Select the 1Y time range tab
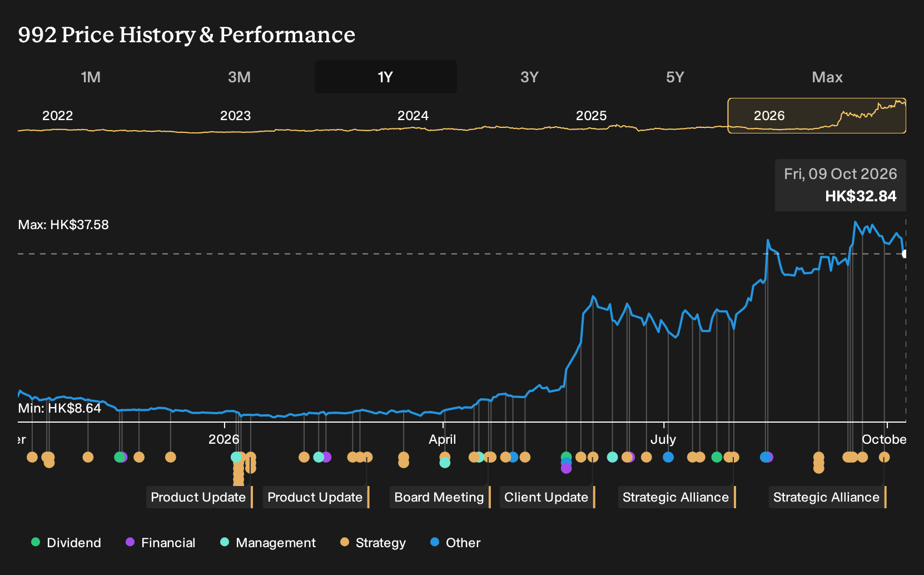Image resolution: width=924 pixels, height=575 pixels. click(x=385, y=77)
